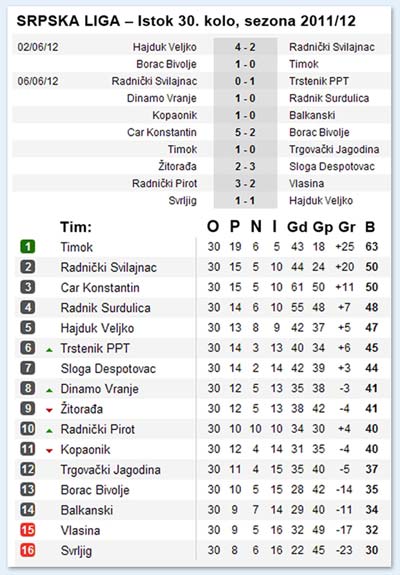Click Sloga Despotovac in match results
The image size is (400, 575).
tap(332, 166)
